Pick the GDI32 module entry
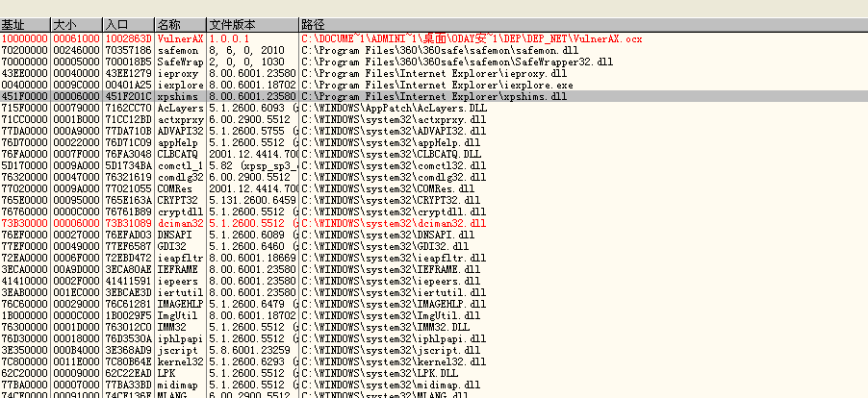Image resolution: width=868 pixels, height=398 pixels. (180, 246)
